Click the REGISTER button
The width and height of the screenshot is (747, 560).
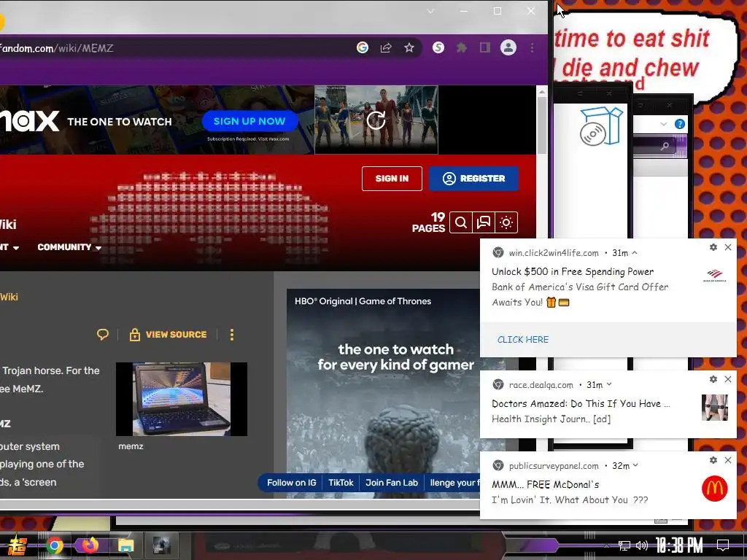(x=474, y=179)
